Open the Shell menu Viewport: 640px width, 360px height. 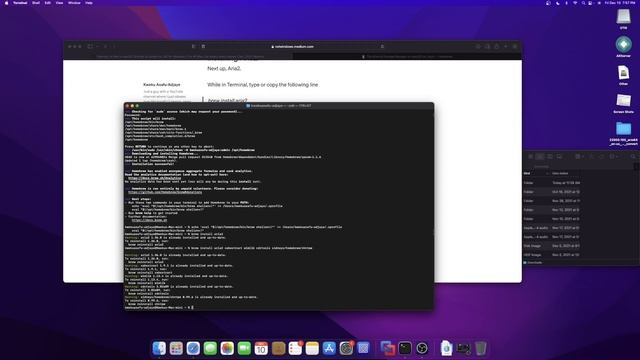tap(36, 3)
